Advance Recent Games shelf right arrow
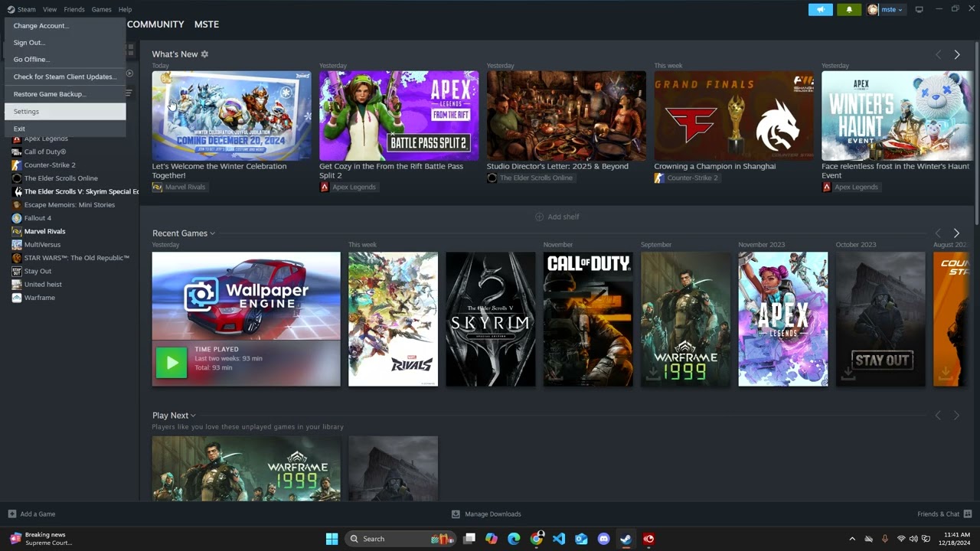980x551 pixels. coord(956,233)
